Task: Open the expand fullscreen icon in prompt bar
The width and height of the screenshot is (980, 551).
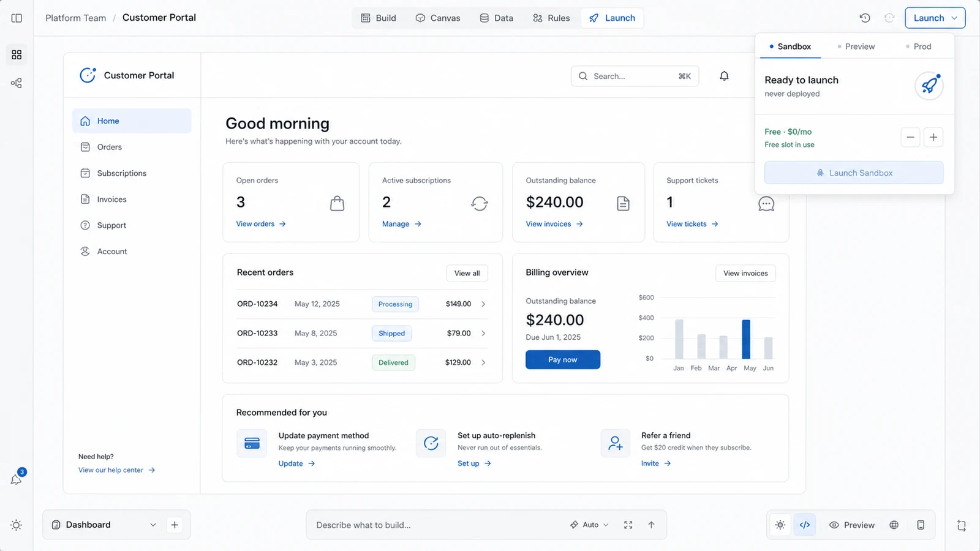Action: point(628,525)
